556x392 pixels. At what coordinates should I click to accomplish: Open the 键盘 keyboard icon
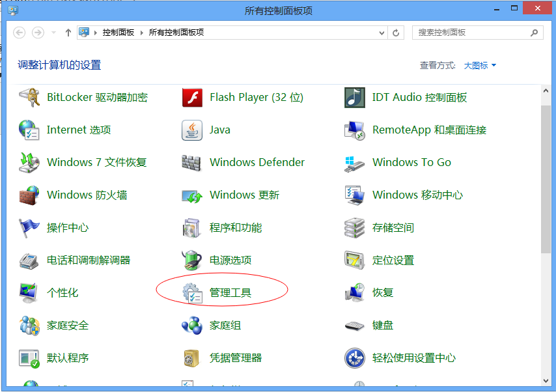[x=355, y=326]
